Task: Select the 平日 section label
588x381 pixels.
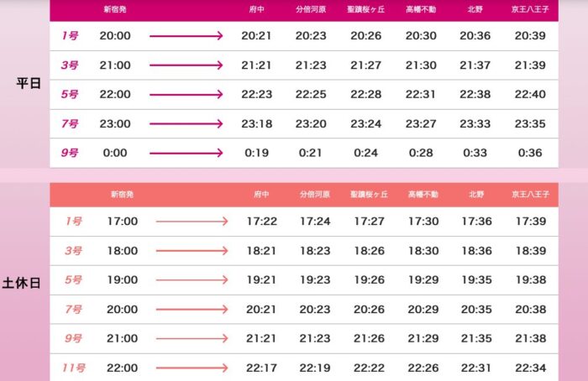Action: coord(29,83)
